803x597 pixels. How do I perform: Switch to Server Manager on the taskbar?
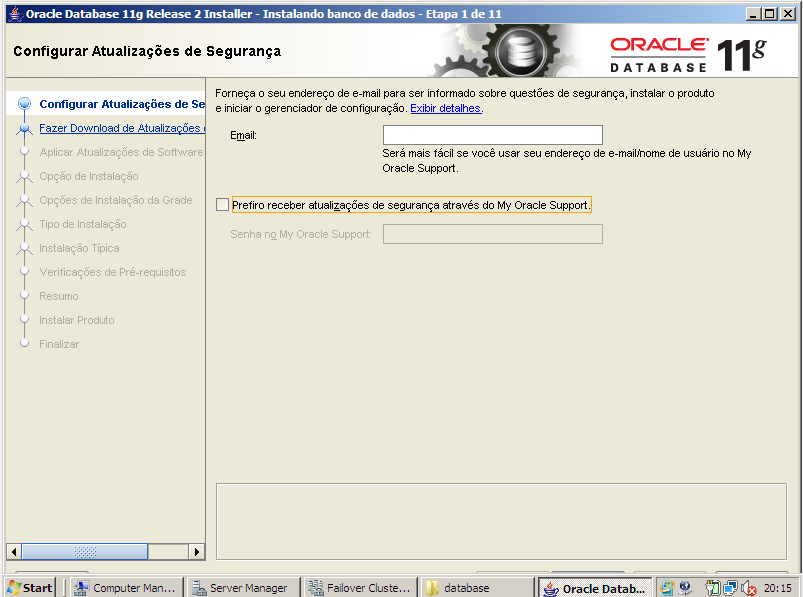pos(243,588)
